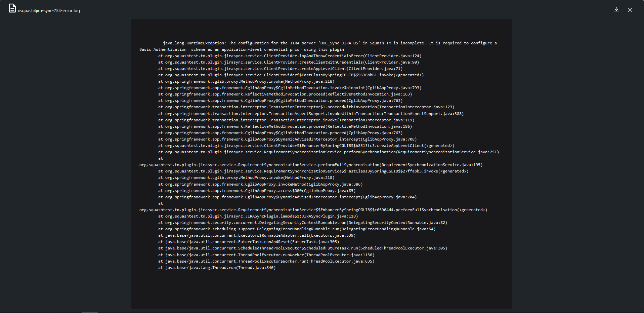Click the ThreadPoolExecutor.runWorker stack line
The height and width of the screenshot is (313, 644).
click(x=266, y=255)
